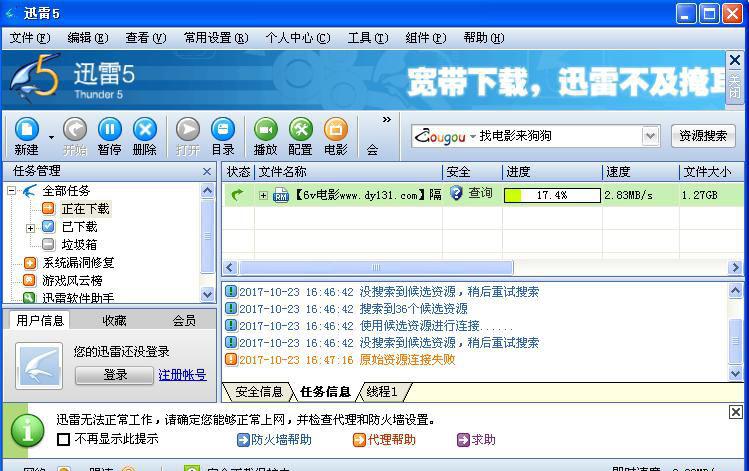Open the 文件(F) menu
Image resolution: width=749 pixels, height=471 pixels.
30,38
